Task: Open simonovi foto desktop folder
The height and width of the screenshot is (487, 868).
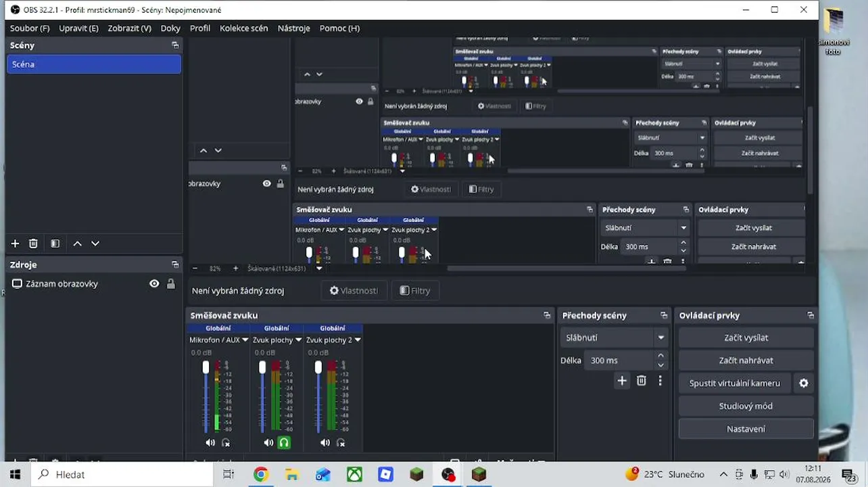Action: coord(835,31)
